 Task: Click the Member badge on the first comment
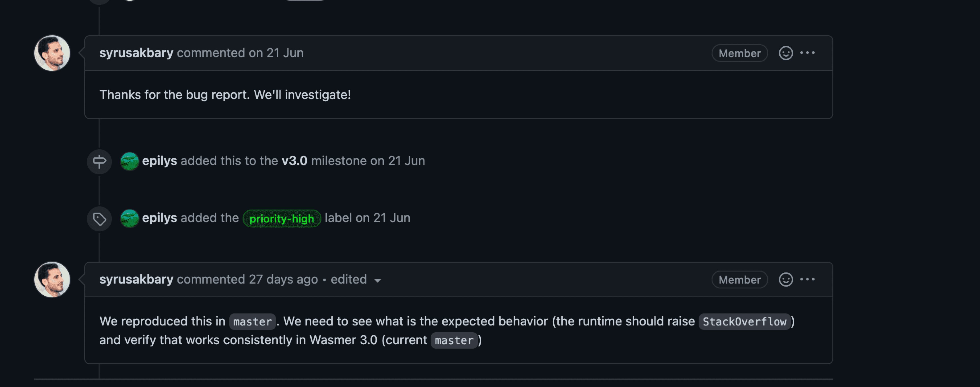pos(739,53)
